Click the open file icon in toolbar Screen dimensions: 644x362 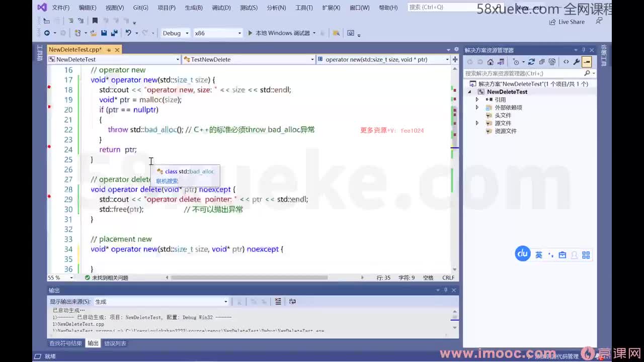[x=93, y=33]
